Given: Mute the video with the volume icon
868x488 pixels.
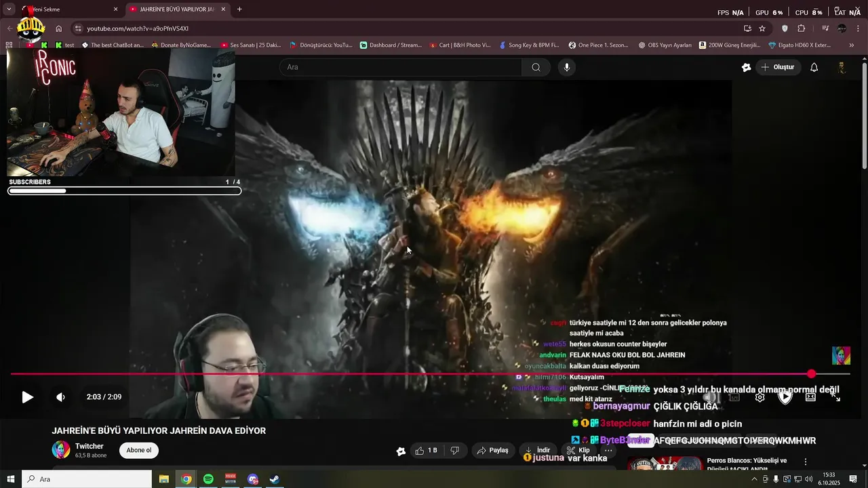Looking at the screenshot, I should point(60,397).
